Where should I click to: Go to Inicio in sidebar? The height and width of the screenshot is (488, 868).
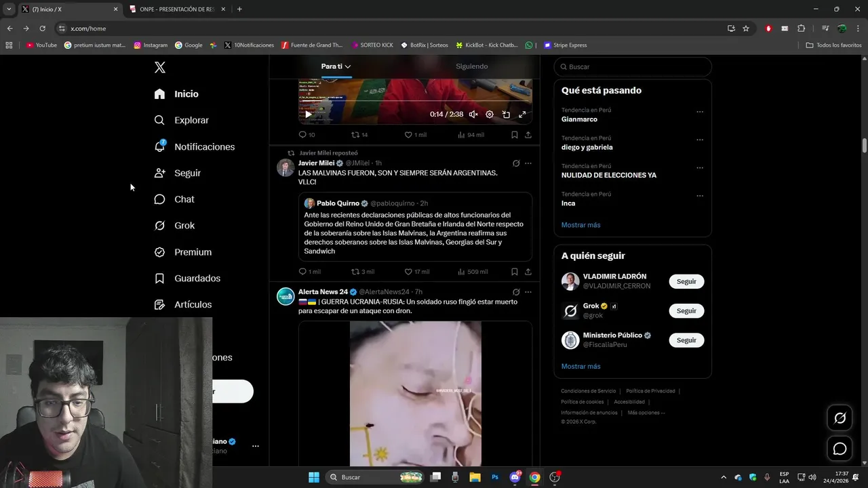click(x=176, y=94)
